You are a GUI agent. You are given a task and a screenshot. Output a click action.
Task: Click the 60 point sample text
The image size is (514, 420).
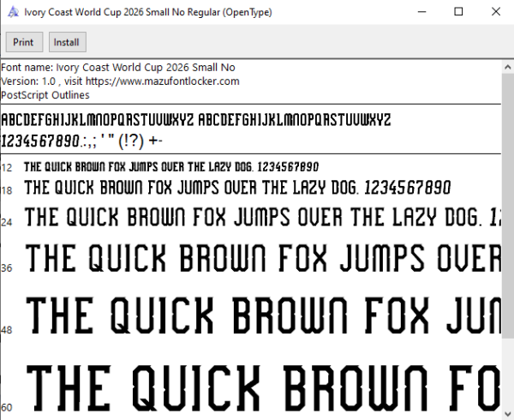click(263, 388)
